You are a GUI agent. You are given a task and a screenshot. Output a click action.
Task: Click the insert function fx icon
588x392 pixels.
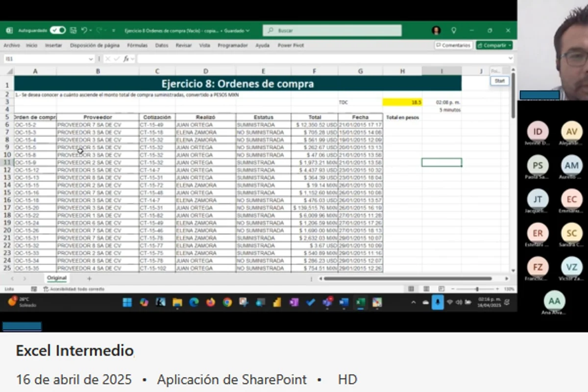click(126, 59)
